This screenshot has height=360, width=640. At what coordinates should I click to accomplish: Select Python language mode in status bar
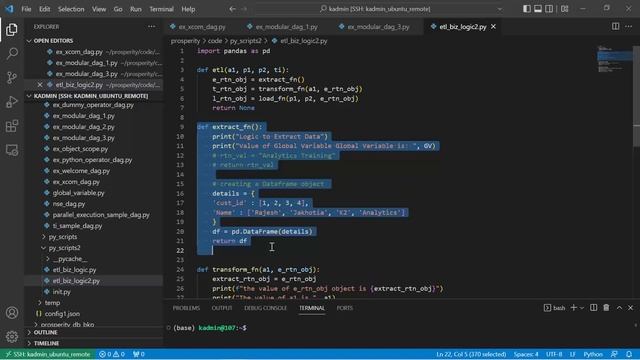tap(593, 354)
